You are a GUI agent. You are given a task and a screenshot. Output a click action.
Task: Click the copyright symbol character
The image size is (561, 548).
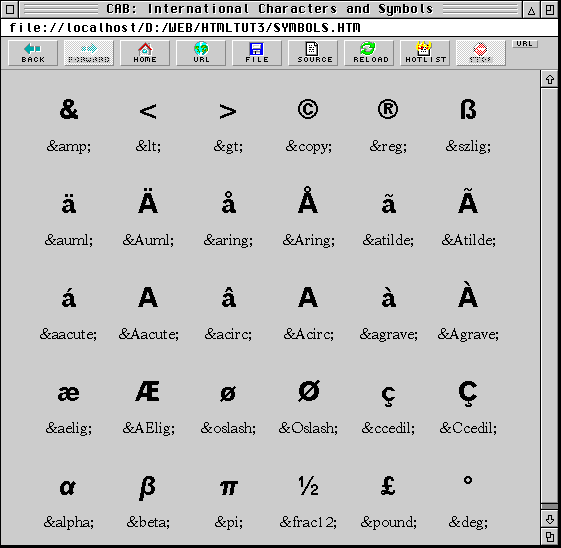coord(308,109)
